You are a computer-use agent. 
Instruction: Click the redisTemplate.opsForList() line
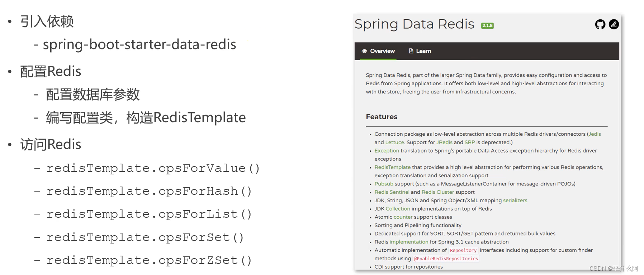149,214
